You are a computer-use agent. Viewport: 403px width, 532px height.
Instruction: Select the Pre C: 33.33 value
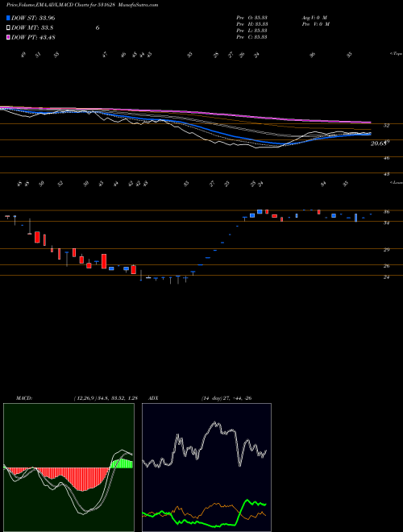252,37
